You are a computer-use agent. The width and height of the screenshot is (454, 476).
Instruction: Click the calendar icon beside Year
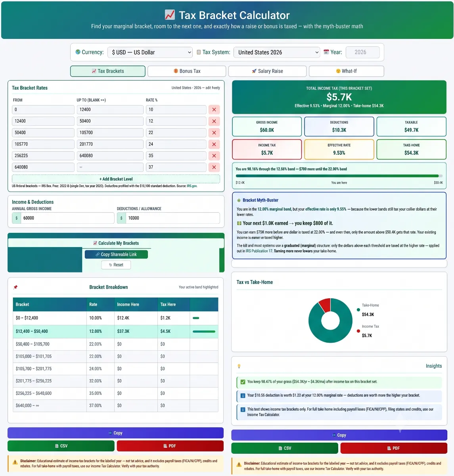(x=326, y=52)
